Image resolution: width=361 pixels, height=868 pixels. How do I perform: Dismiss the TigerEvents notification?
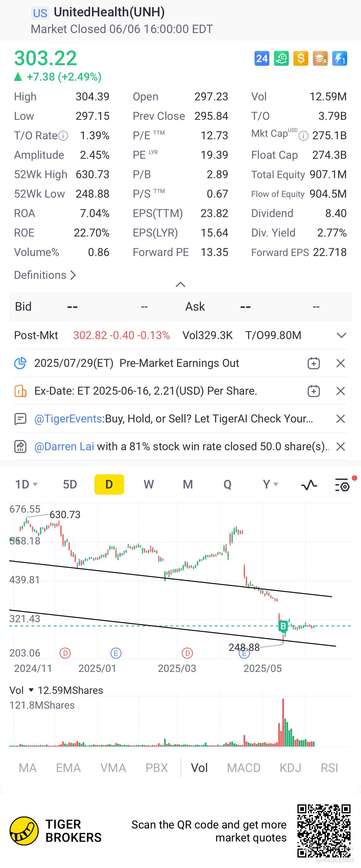(x=340, y=419)
